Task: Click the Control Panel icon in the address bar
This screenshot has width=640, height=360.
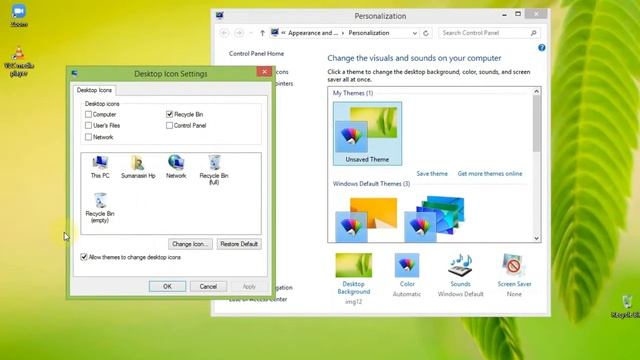Action: [x=275, y=33]
